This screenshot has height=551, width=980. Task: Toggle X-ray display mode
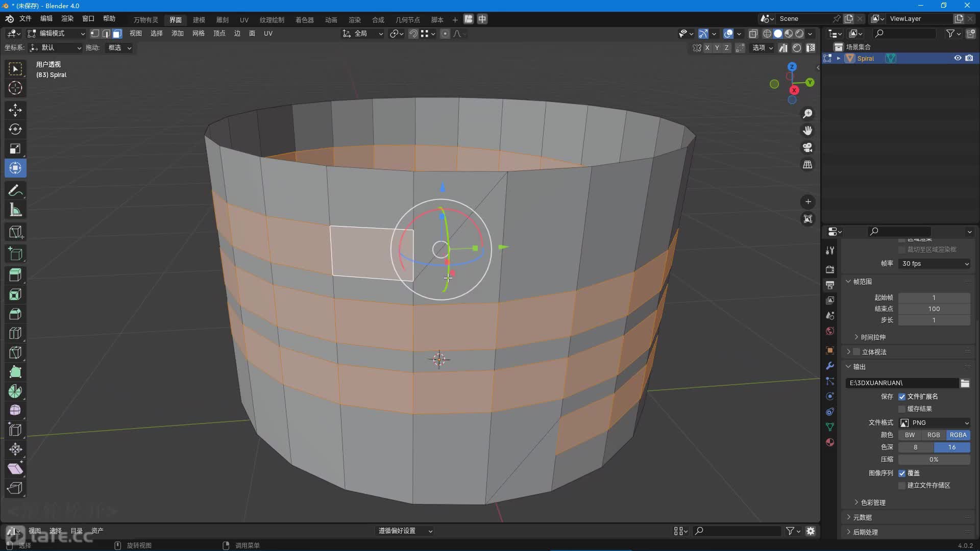click(753, 34)
